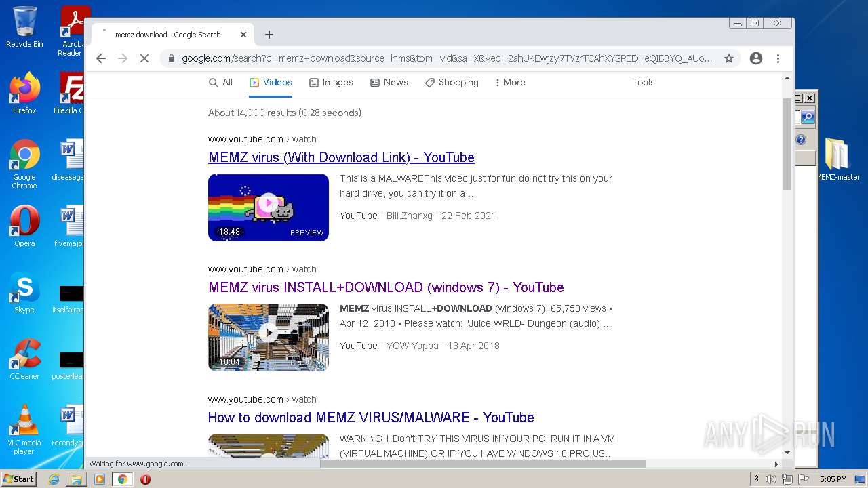Switch to Shopping search tab

[452, 82]
